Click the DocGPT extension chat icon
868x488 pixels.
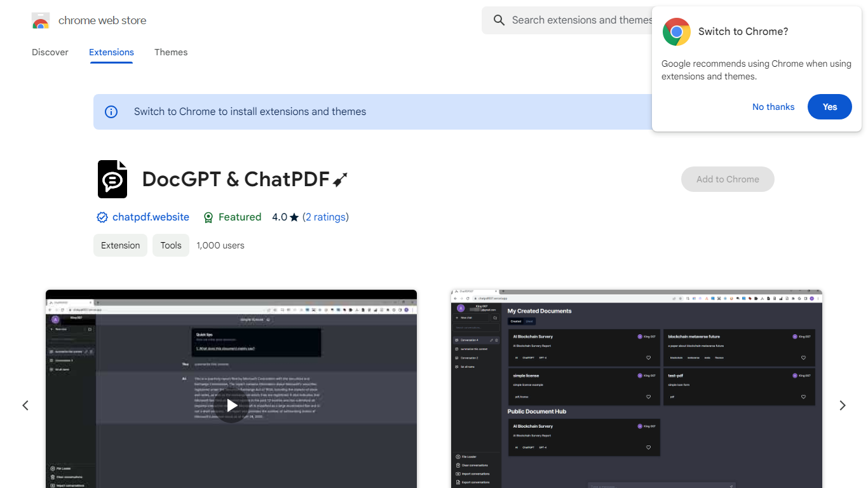pos(112,179)
